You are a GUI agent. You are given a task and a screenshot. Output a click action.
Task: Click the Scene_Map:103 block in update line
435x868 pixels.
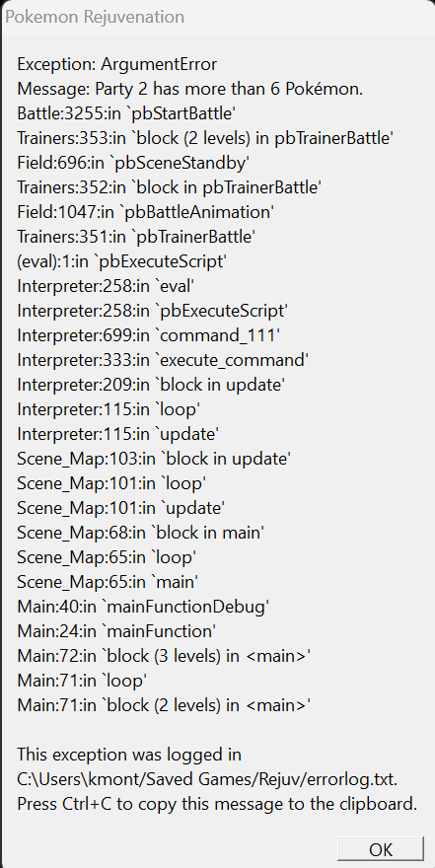(154, 459)
